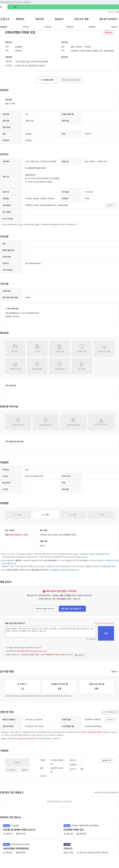Click the 로그인 link at top
Viewport: 119px width, 868px height.
(x=111, y=12)
